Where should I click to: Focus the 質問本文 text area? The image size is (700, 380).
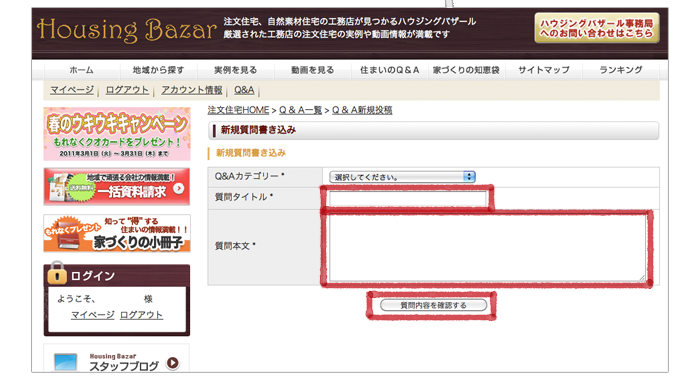coord(488,248)
